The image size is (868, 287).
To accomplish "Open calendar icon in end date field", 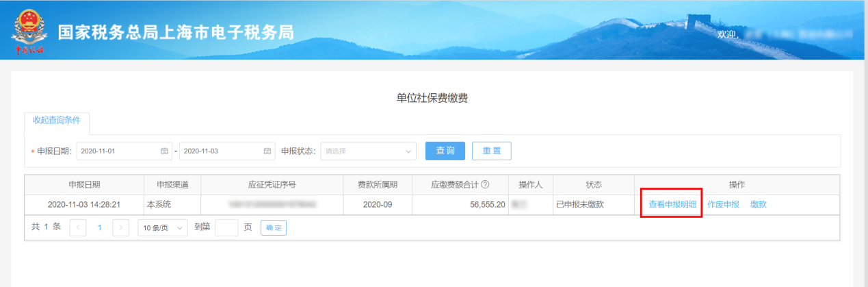I will coord(267,151).
